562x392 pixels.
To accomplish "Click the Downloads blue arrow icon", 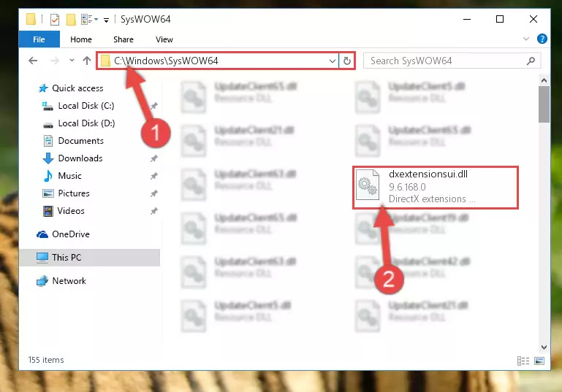I will pos(48,158).
